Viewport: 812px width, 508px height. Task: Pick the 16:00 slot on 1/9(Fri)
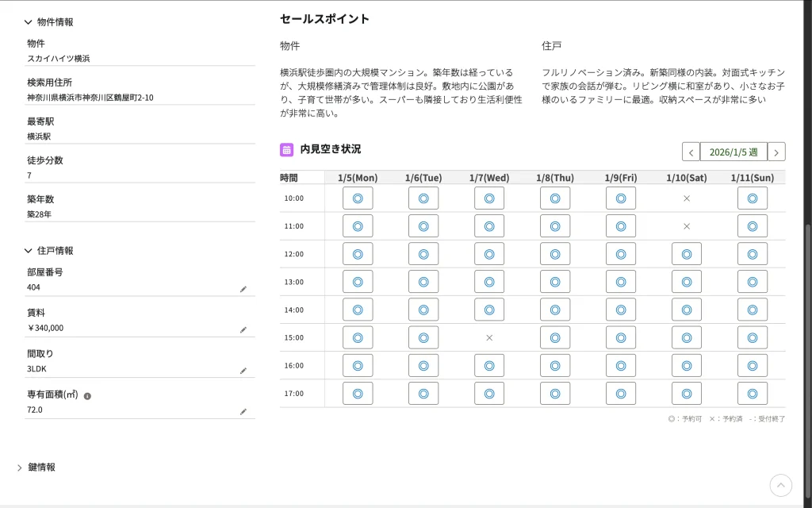click(x=621, y=366)
